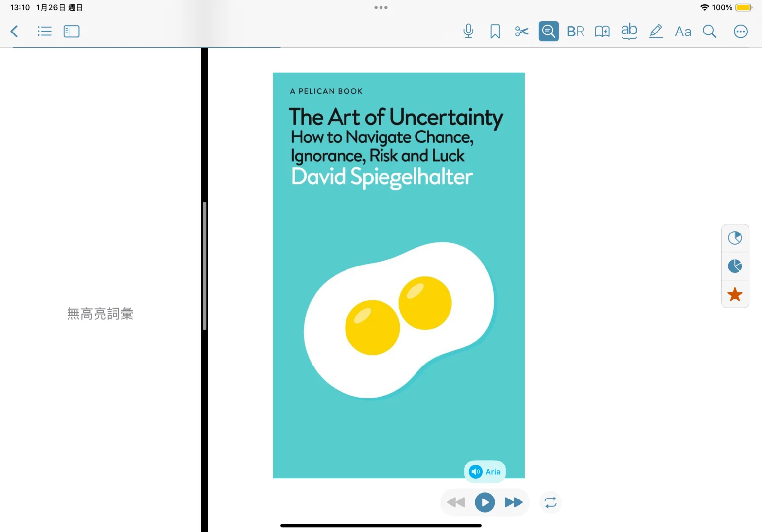Screen dimensions: 762x532
Task: Toggle the sidebar panel icon
Action: (x=71, y=32)
